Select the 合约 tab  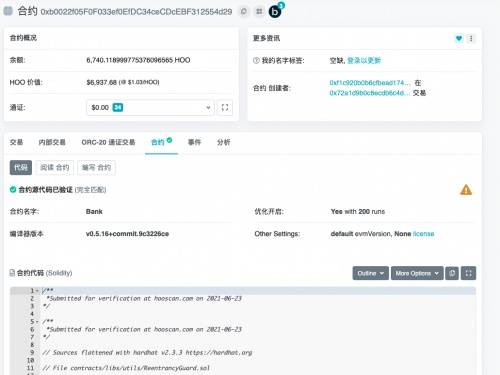pyautogui.click(x=161, y=142)
